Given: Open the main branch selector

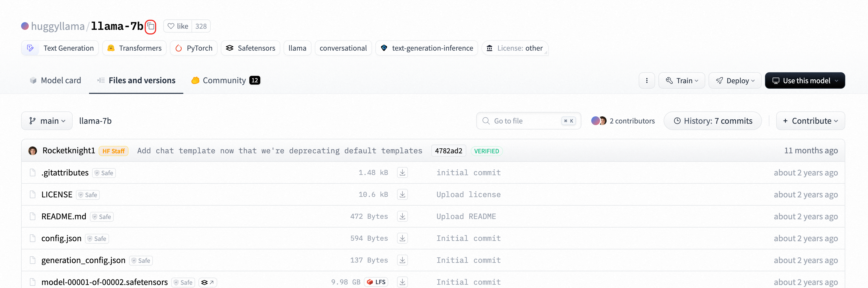Looking at the screenshot, I should (47, 120).
